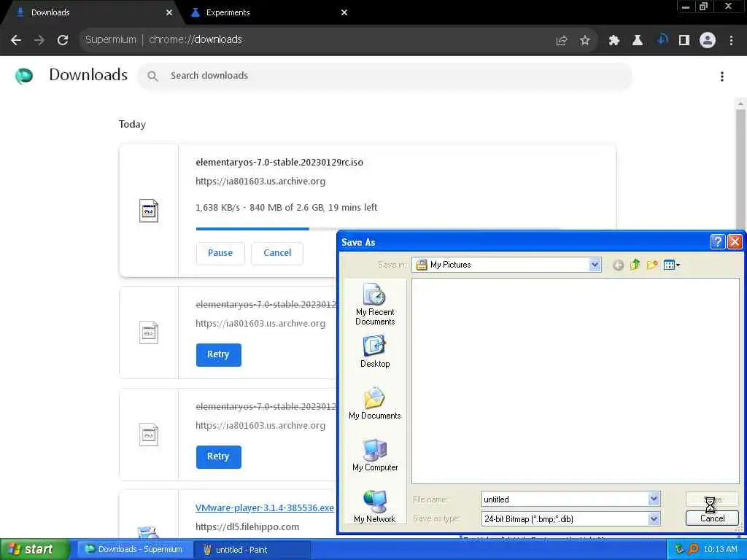
Task: Click the Supermium logo beside Downloads title
Action: tap(24, 75)
